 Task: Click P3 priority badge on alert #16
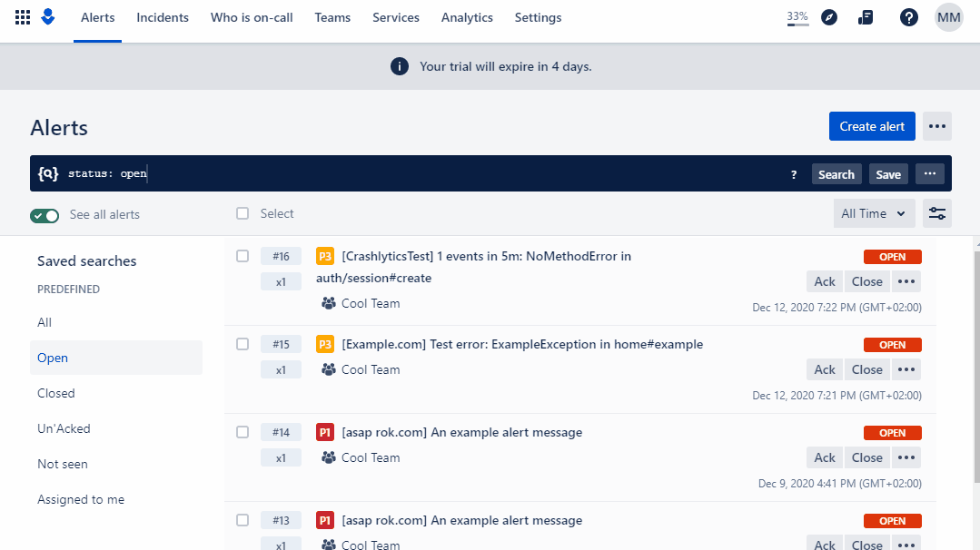pos(325,257)
